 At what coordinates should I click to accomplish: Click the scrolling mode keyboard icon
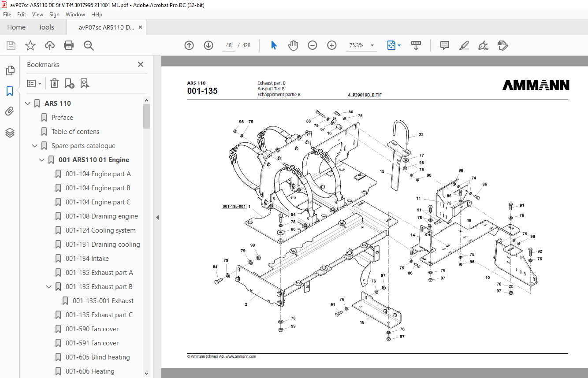(416, 45)
